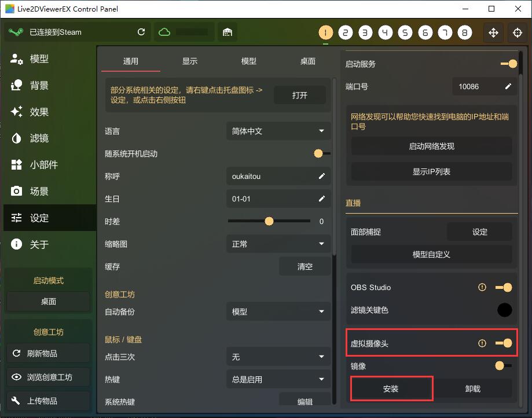The image size is (532, 418).
Task: Select slot number 4
Action: [x=386, y=32]
